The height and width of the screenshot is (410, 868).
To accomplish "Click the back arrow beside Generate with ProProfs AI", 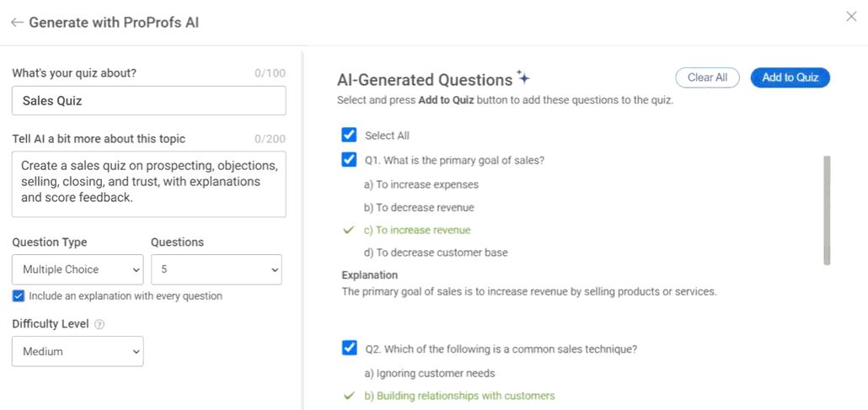I will click(17, 22).
